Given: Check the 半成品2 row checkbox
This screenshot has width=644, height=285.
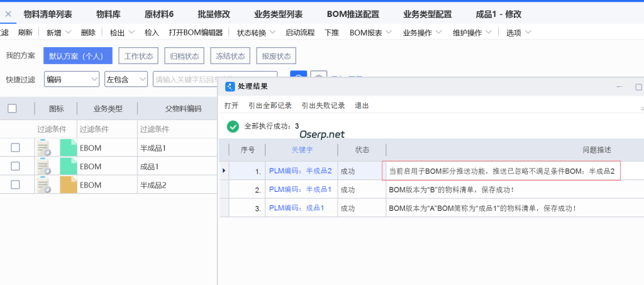Looking at the screenshot, I should (x=15, y=184).
